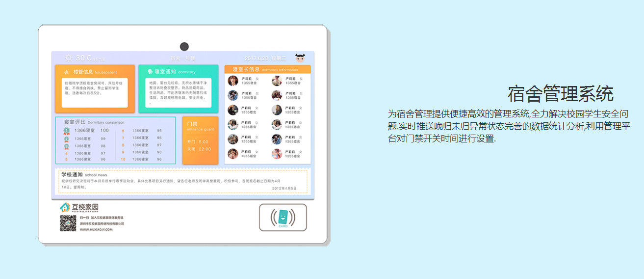Click the speech icon beside 寝室通知
This screenshot has width=644, height=279.
click(150, 72)
